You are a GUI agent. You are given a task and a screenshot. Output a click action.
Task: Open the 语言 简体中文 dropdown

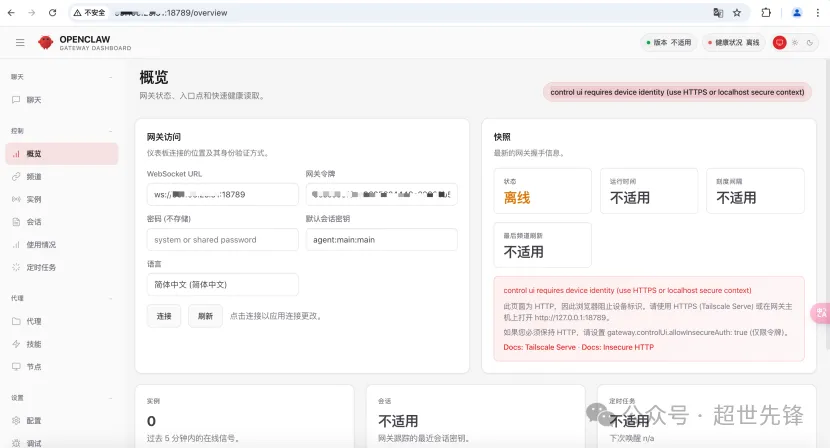(x=223, y=284)
